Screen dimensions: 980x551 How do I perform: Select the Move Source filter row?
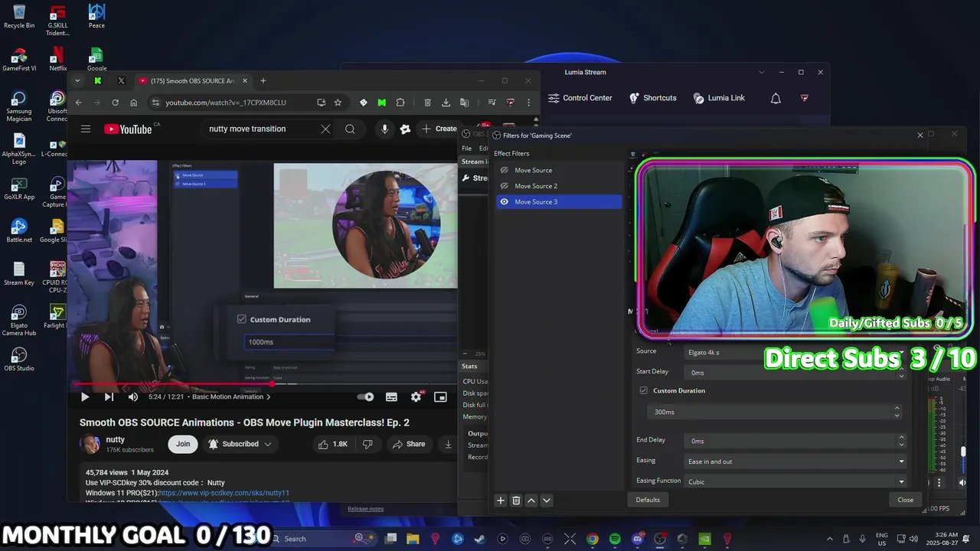558,171
